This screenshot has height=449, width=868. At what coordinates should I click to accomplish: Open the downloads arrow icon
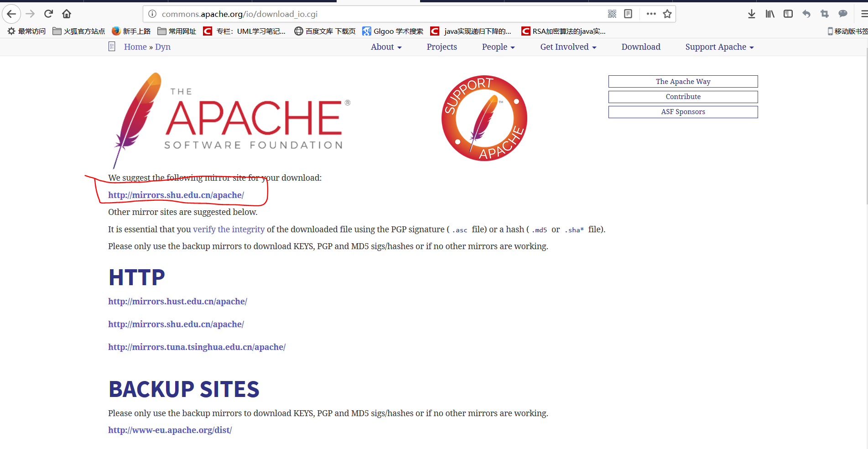coord(752,14)
